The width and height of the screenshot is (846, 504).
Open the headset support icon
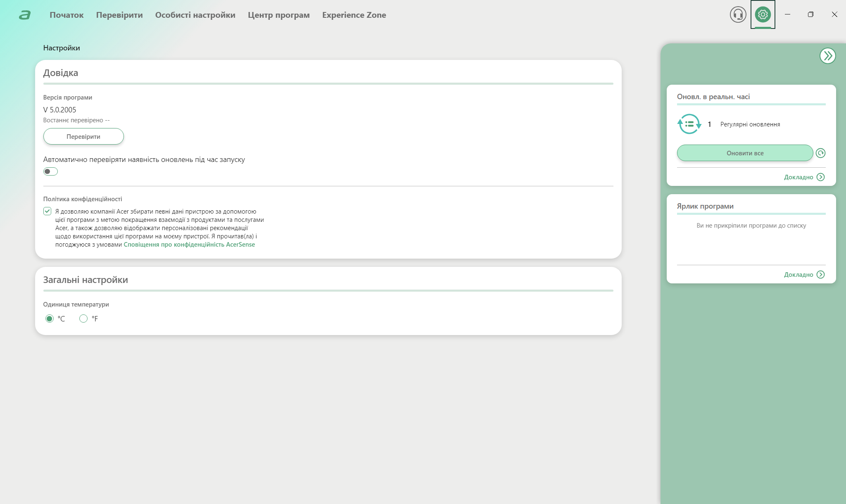tap(738, 15)
